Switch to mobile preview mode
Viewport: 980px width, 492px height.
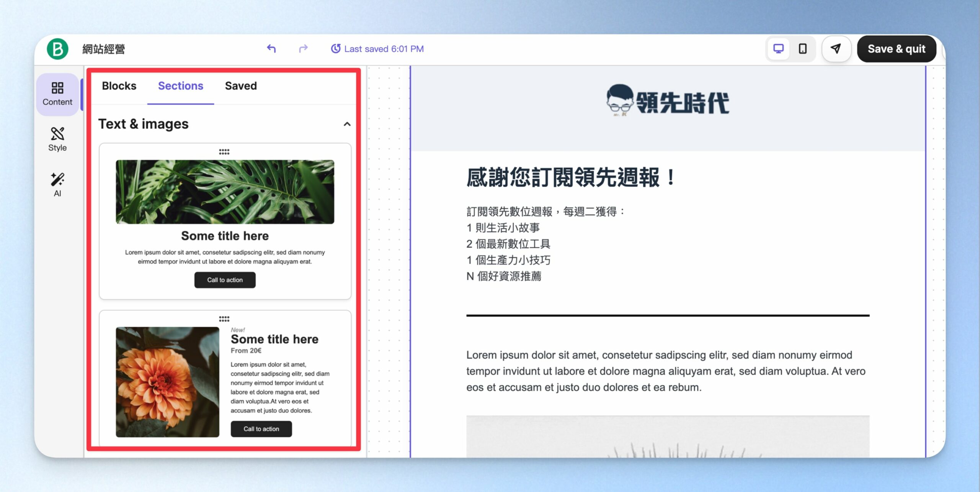click(803, 49)
